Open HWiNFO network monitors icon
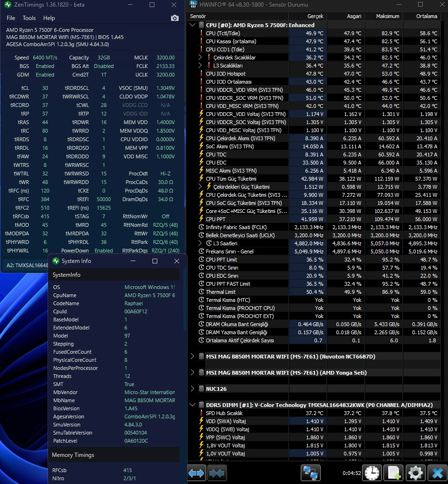This screenshot has height=484, width=448. tap(310, 473)
